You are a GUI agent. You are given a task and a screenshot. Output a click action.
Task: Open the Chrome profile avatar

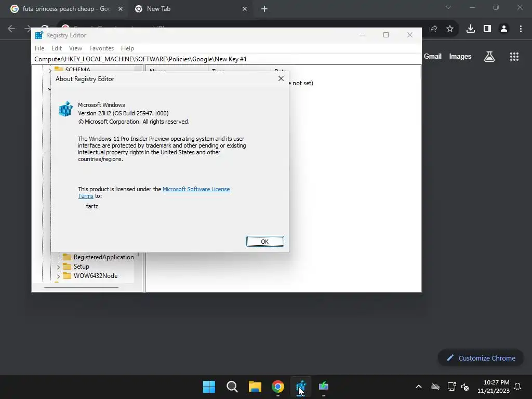[x=504, y=29]
